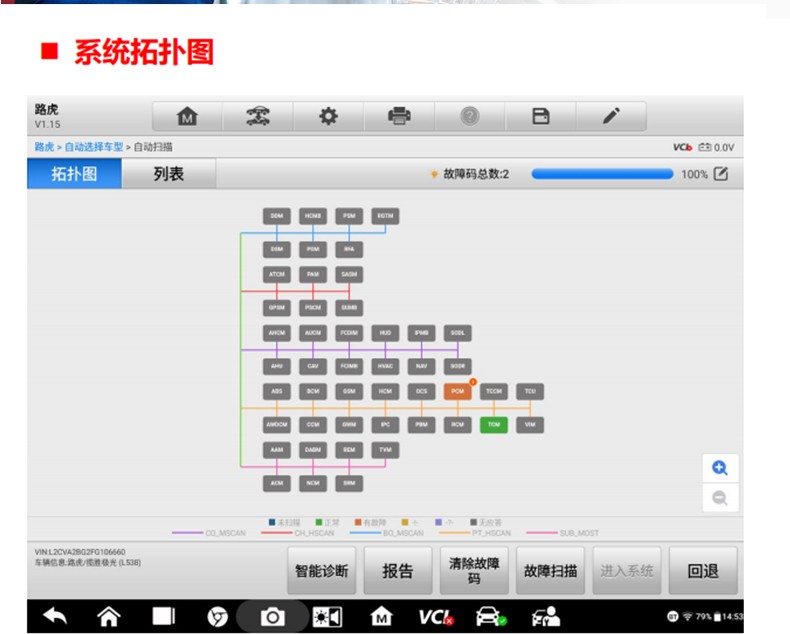Open the VCI icon in the bottom bar
The width and height of the screenshot is (790, 634).
click(435, 617)
